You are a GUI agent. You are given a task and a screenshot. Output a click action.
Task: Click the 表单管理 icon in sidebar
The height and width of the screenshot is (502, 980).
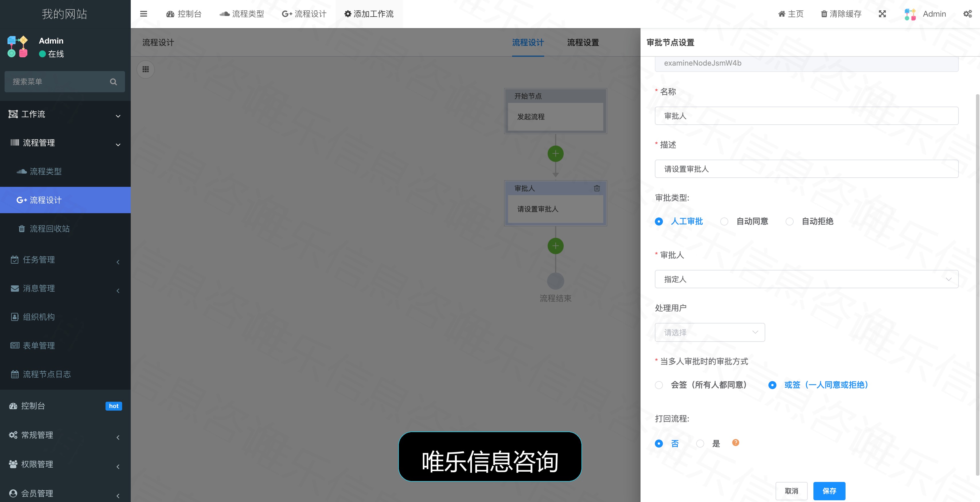(x=15, y=345)
